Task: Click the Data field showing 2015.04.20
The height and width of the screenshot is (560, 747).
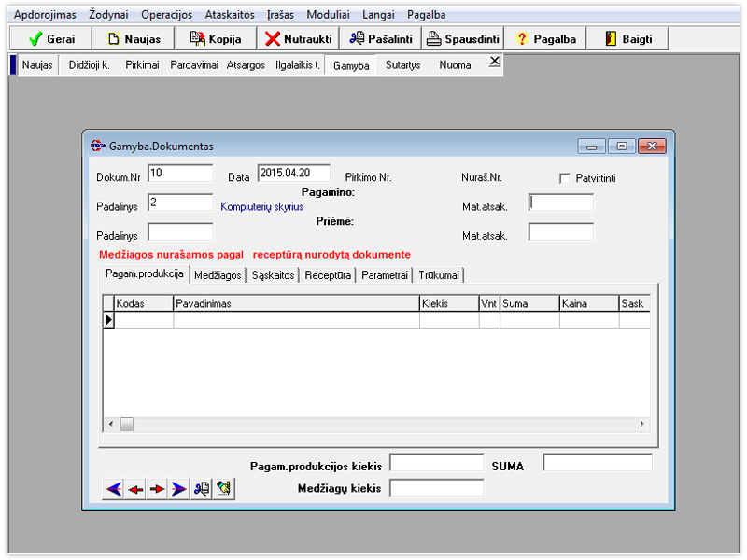Action: (x=294, y=174)
